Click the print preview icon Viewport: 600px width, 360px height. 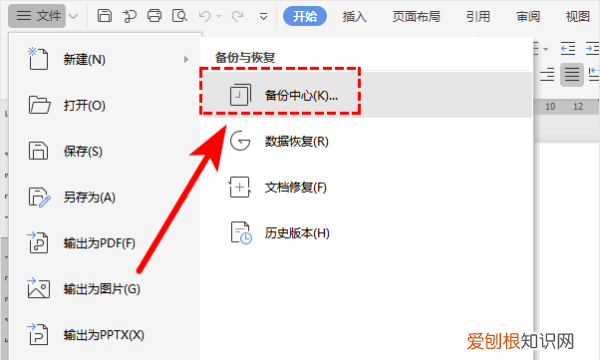(179, 16)
